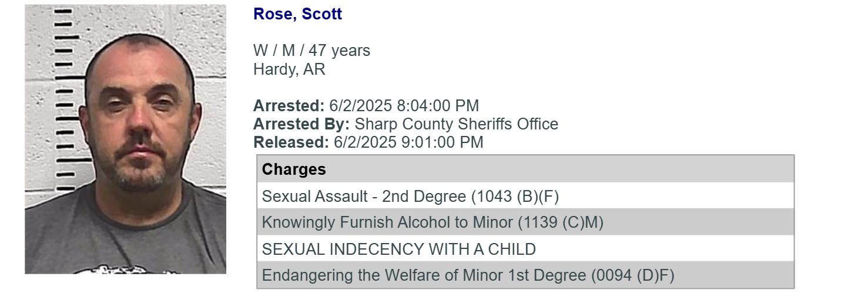Open the booking photo thumbnail

point(125,139)
